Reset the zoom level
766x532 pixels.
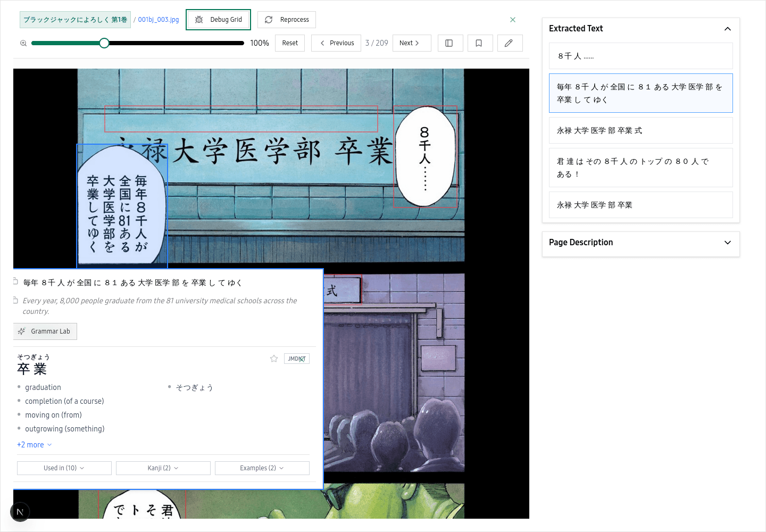click(289, 43)
